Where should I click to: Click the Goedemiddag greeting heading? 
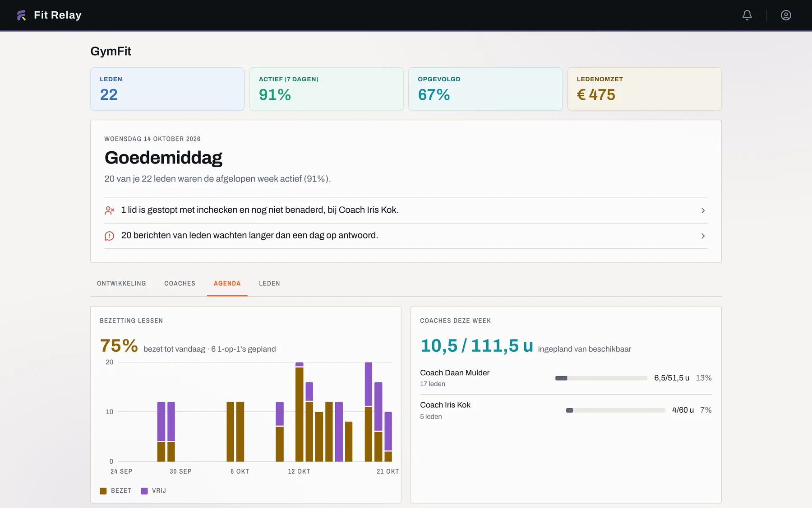point(163,158)
